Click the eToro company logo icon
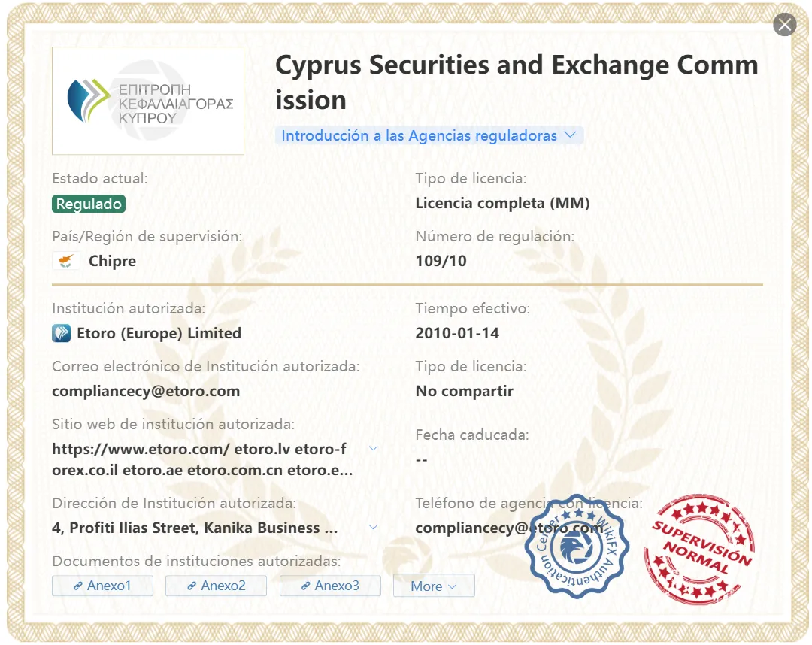 [61, 333]
